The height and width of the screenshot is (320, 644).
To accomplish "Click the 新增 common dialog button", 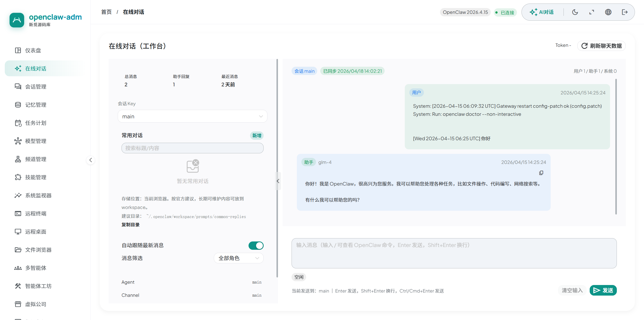I will [x=257, y=135].
